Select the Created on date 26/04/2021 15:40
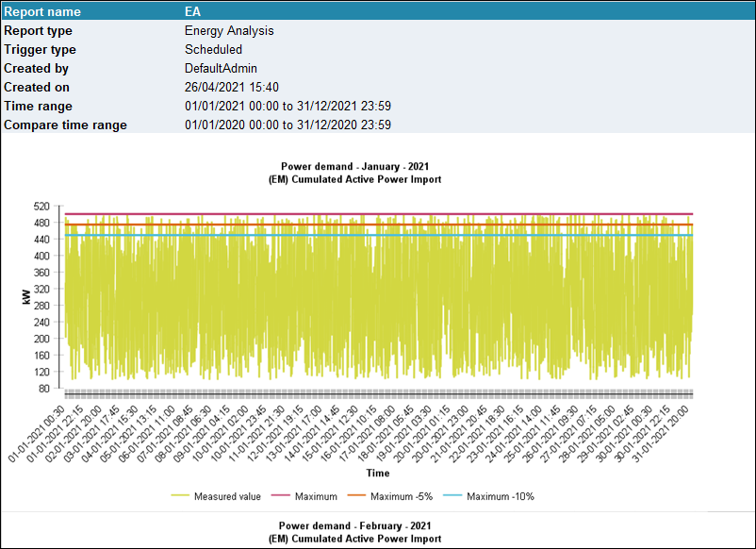 232,88
